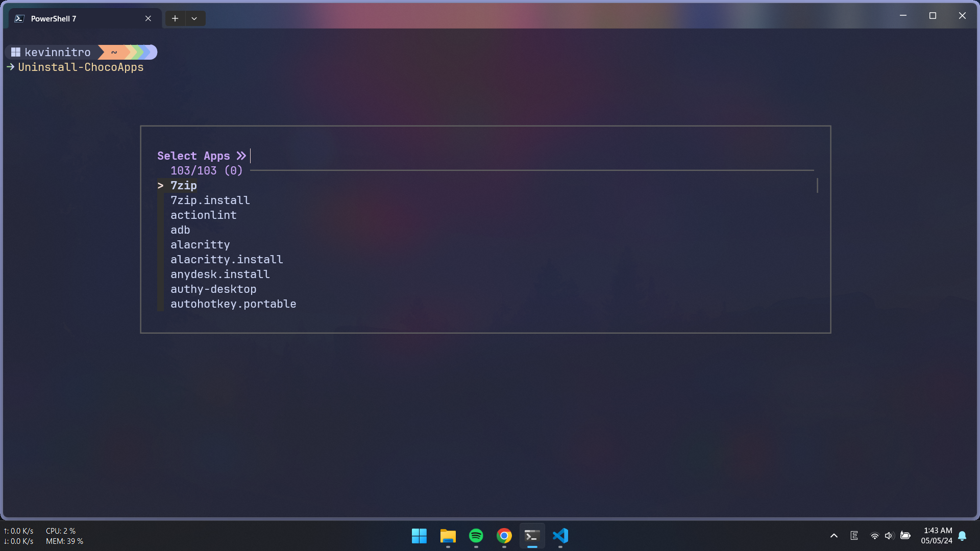Screen dimensions: 980x551
Task: Choose authy-desktop from the list
Action: (x=213, y=289)
